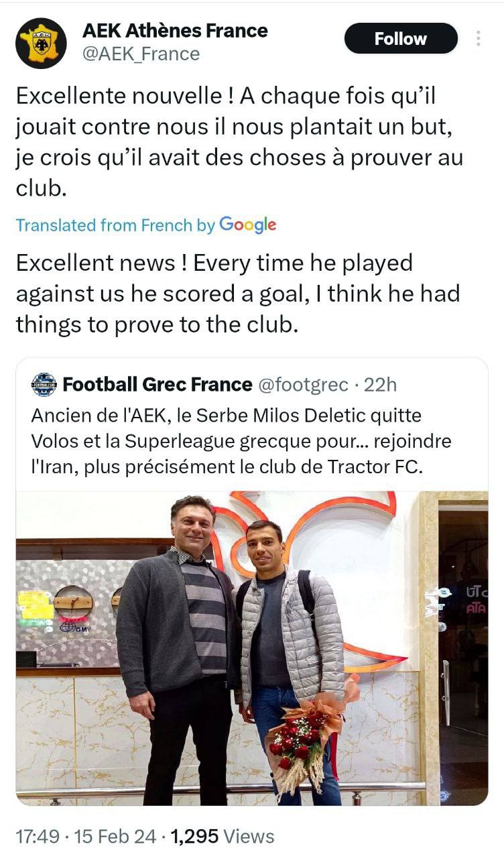
Task: Open the Football Grec France avatar icon
Action: coord(44,385)
